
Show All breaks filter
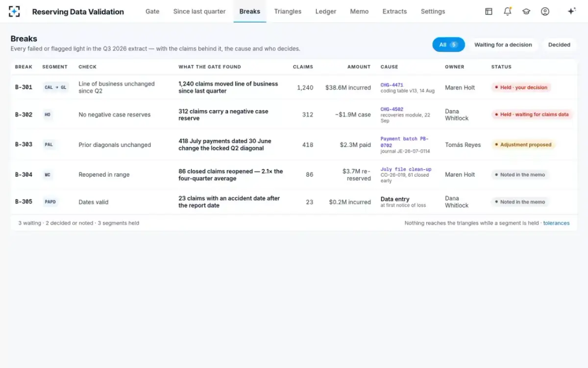coord(448,45)
